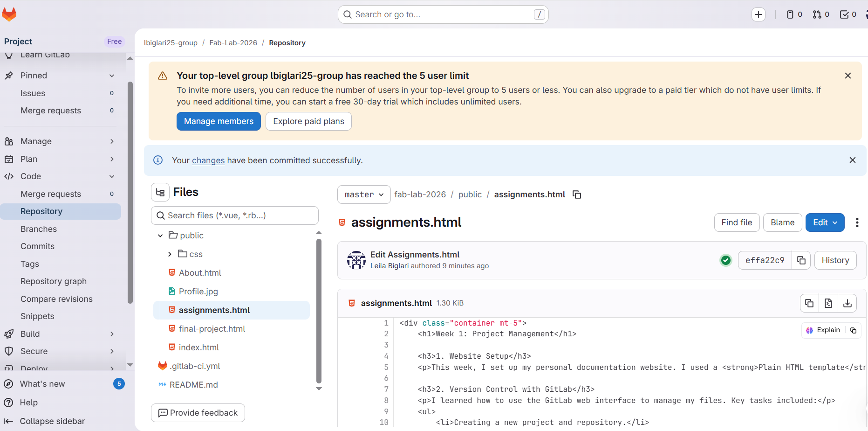This screenshot has width=868, height=431.
Task: Open About.html in file tree
Action: click(x=200, y=273)
